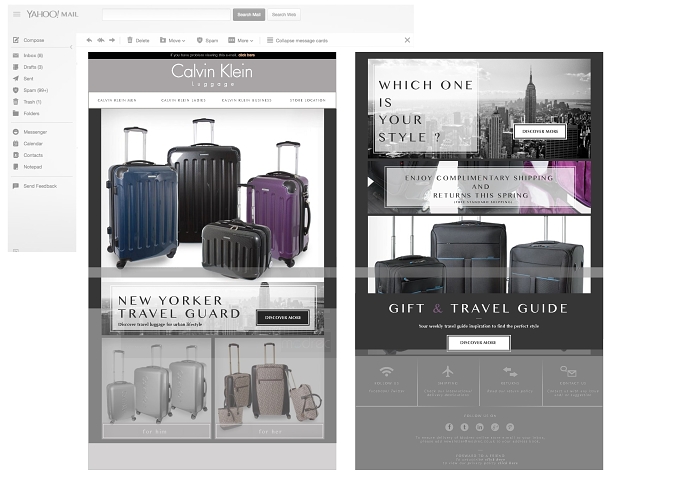The width and height of the screenshot is (680, 481).
Task: Open the Move dropdown
Action: click(172, 40)
